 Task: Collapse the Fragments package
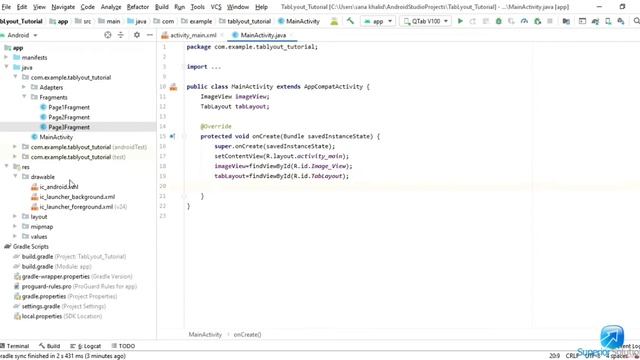point(24,97)
